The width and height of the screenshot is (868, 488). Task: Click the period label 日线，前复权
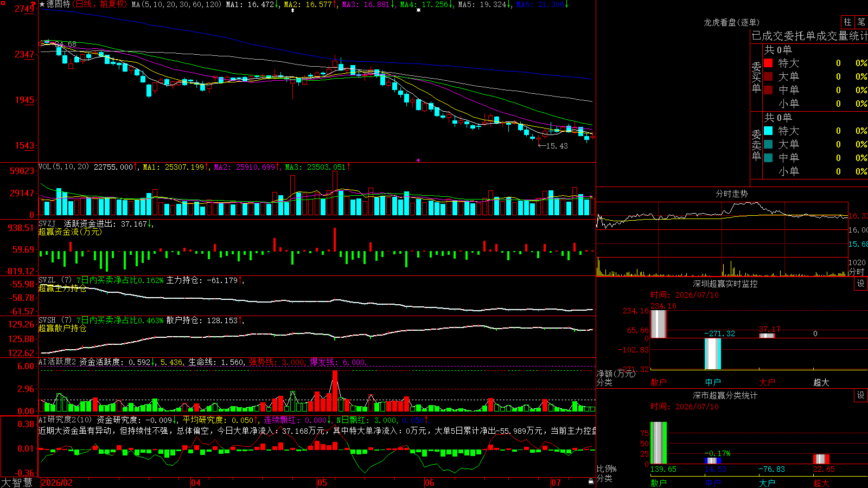click(x=99, y=4)
